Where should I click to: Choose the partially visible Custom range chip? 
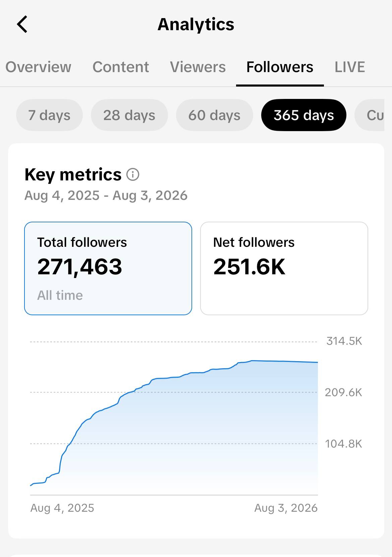click(372, 115)
